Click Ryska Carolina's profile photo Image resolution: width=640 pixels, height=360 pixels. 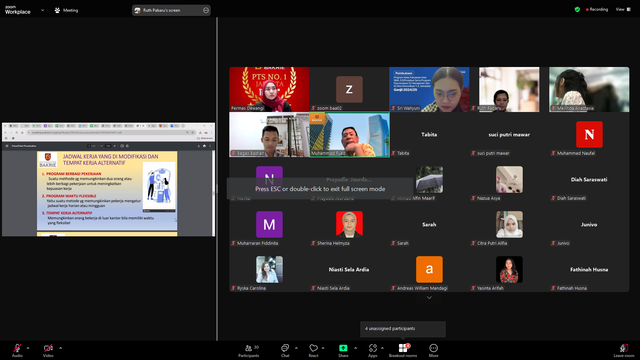pos(269,269)
